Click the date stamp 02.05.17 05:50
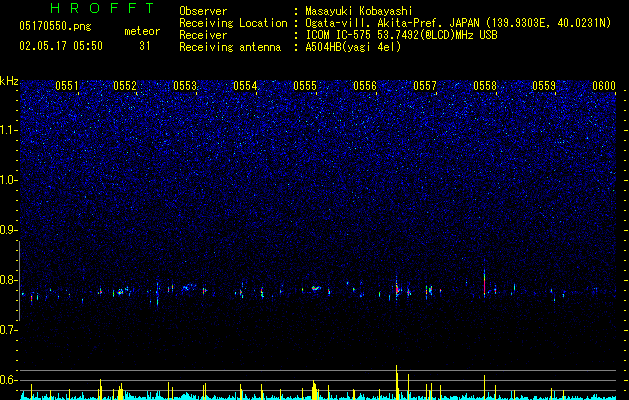The height and width of the screenshot is (400, 629). click(x=61, y=46)
